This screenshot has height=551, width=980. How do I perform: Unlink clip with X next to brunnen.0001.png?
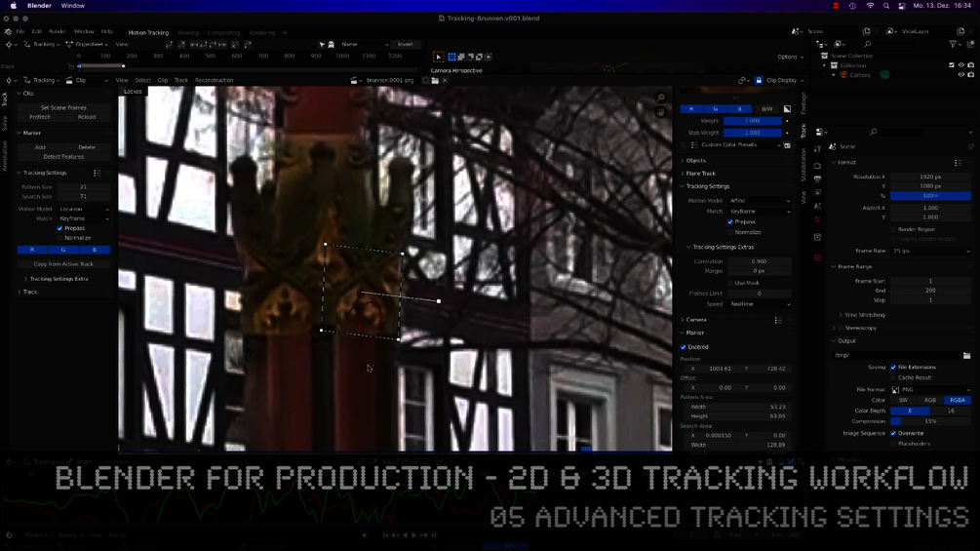[445, 80]
